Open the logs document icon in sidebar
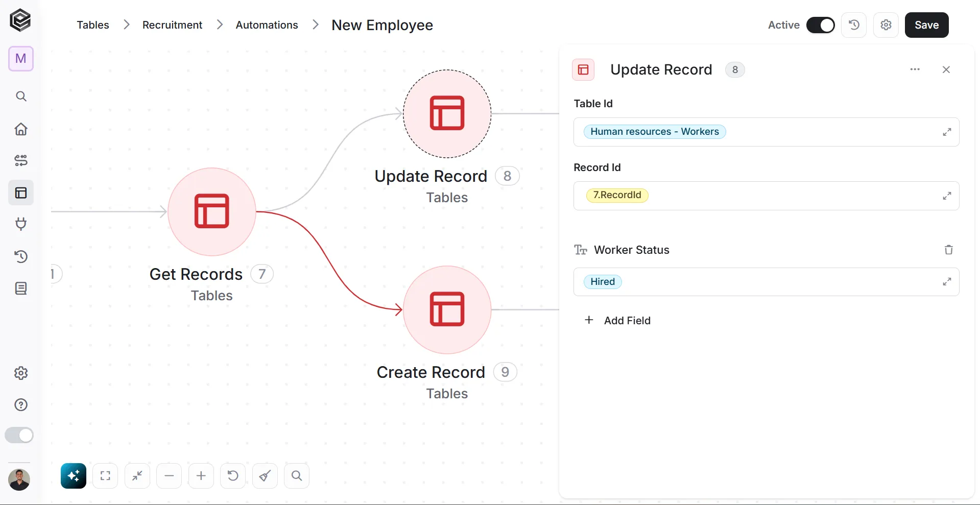 (21, 288)
